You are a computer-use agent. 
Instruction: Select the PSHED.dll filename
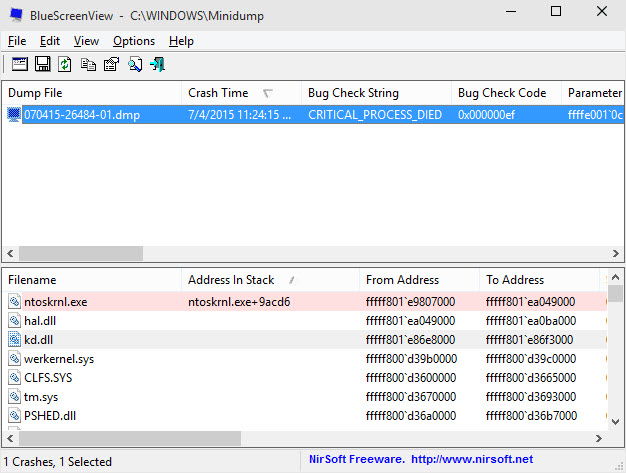point(50,416)
